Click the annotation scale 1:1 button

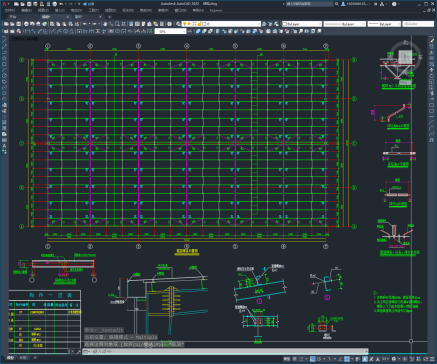click(x=385, y=359)
